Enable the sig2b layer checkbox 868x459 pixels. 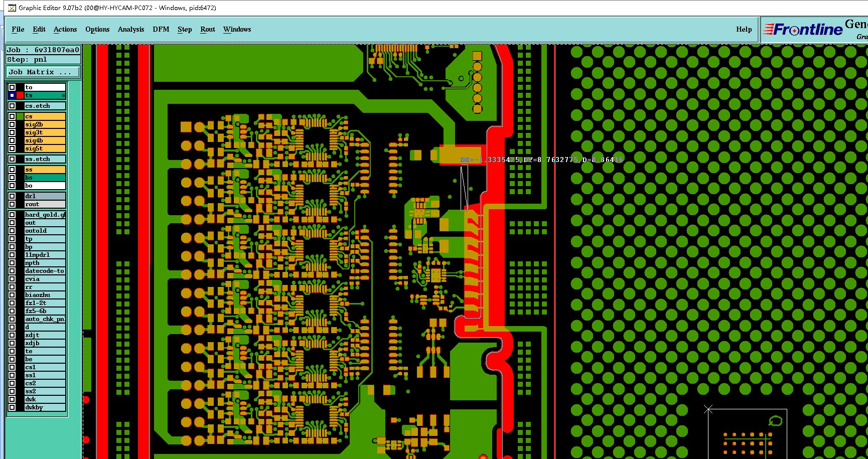(x=12, y=124)
